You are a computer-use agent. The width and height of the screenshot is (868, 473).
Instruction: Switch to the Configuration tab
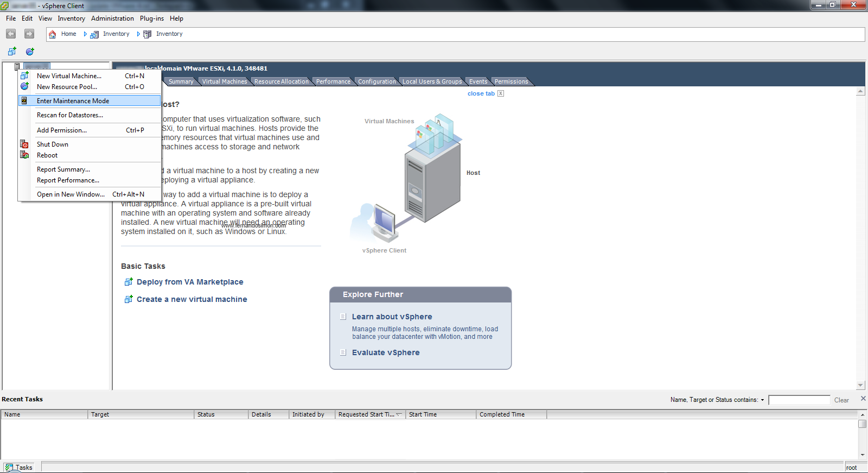coord(377,81)
